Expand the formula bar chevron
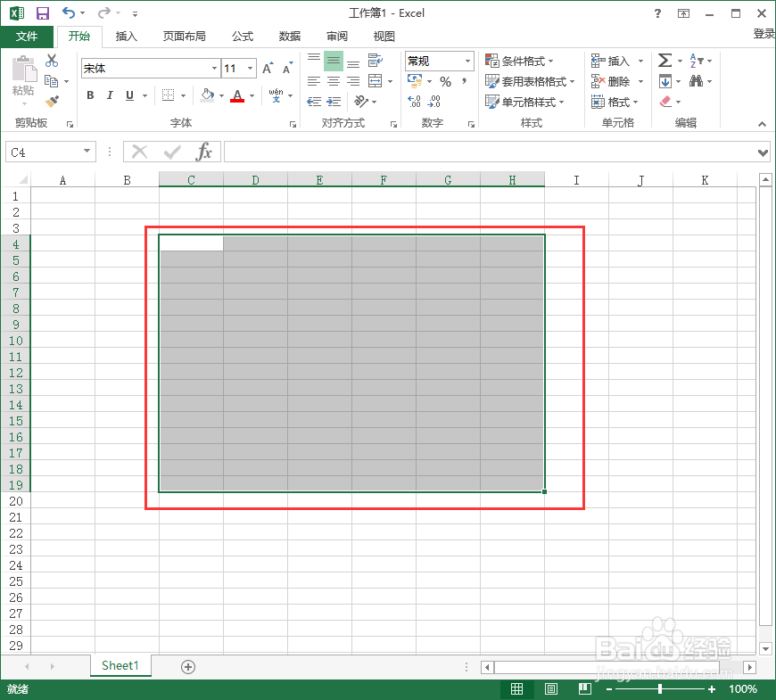 coord(763,152)
